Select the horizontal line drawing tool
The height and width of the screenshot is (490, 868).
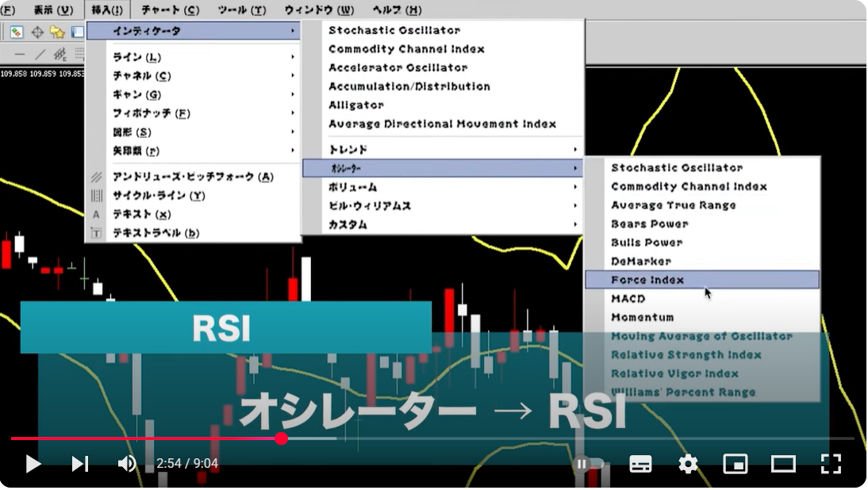20,54
